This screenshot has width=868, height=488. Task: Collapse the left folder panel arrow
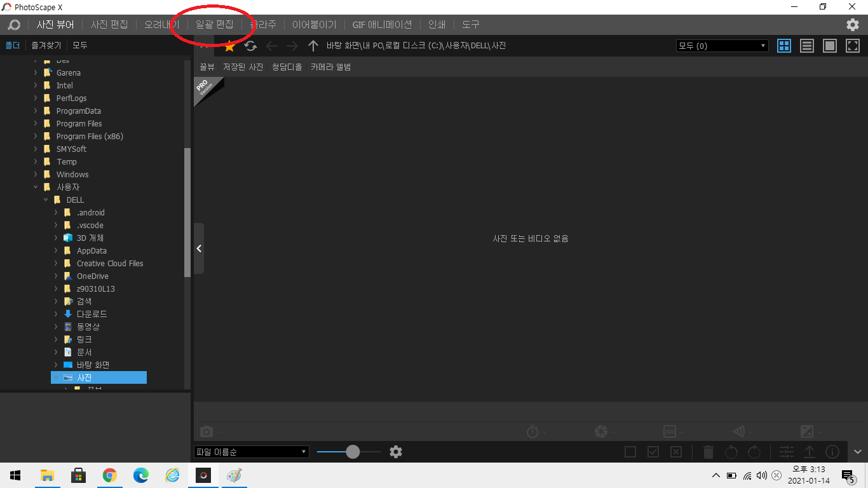click(x=199, y=248)
